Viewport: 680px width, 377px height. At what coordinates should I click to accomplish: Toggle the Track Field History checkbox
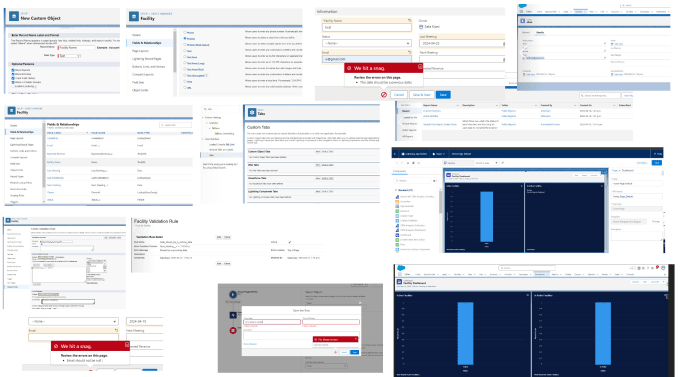click(x=13, y=78)
